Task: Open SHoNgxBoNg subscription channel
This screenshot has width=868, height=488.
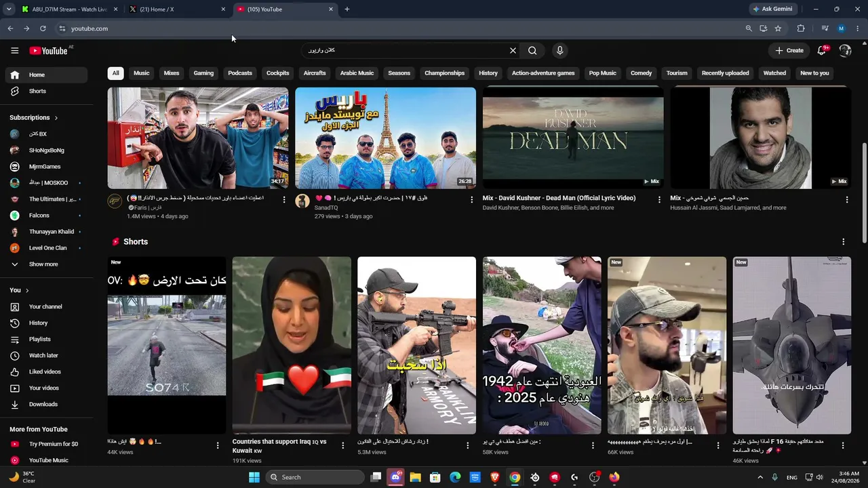Action: click(46, 150)
